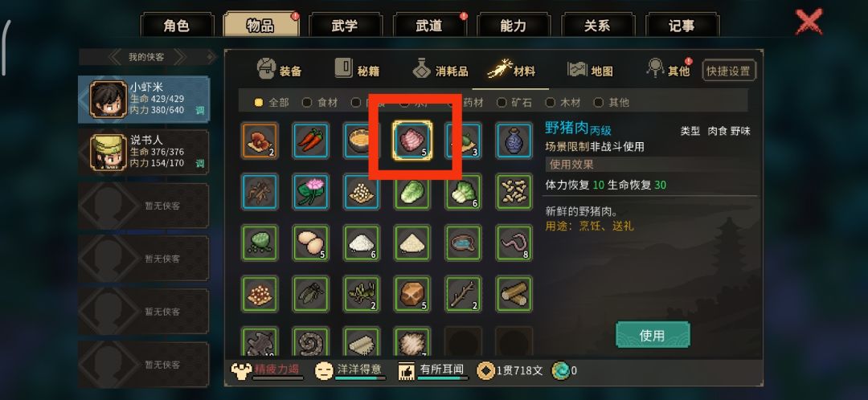
Task: Select the 全部 filter radio button
Action: [259, 102]
